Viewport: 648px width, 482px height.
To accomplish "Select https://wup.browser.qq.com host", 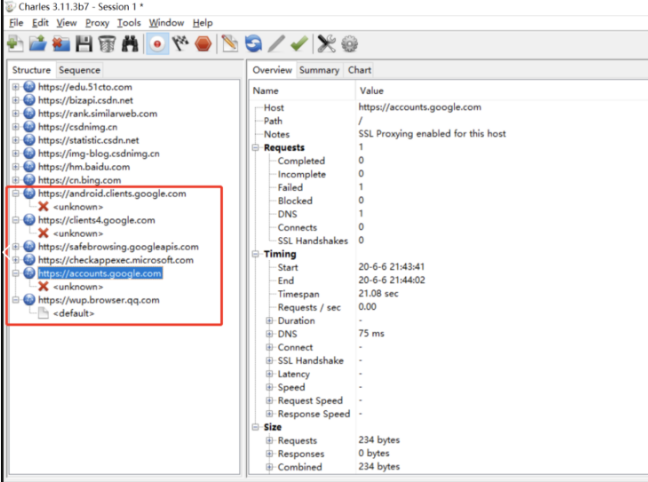I will tap(99, 300).
